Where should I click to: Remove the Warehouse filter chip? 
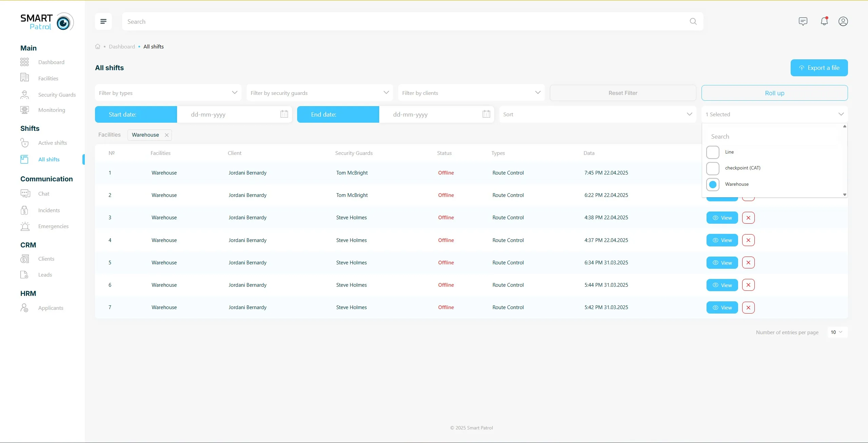pyautogui.click(x=167, y=135)
